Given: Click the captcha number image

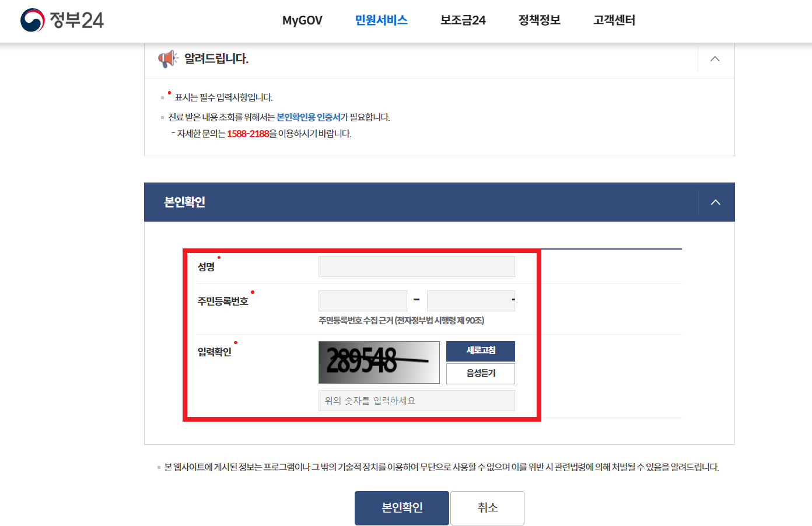Looking at the screenshot, I should 379,362.
